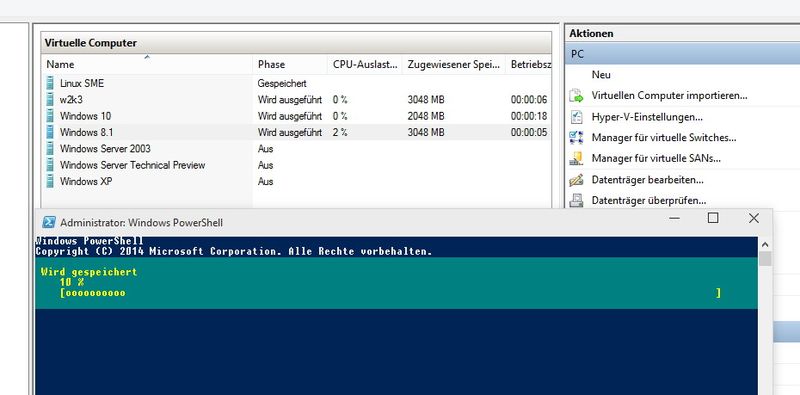800x395 pixels.
Task: Click the virtual SANs manager icon
Action: pyautogui.click(x=576, y=159)
